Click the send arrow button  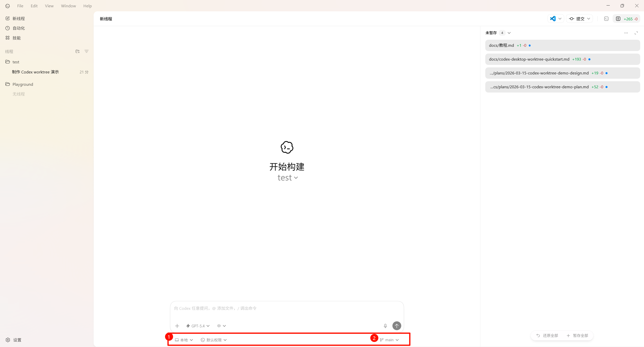click(397, 326)
